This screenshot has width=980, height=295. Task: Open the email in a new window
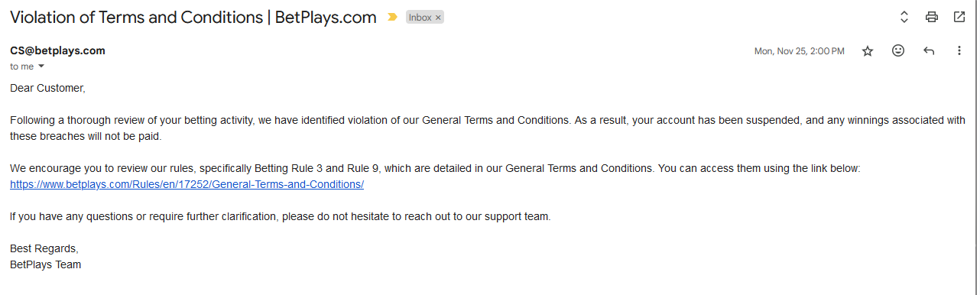(959, 17)
